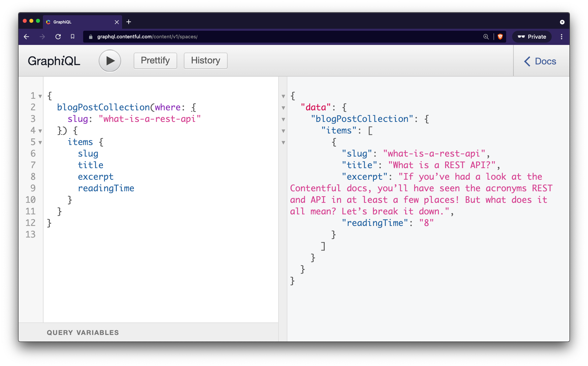Click line number 12 in the gutter
The height and width of the screenshot is (366, 588).
pyautogui.click(x=30, y=223)
